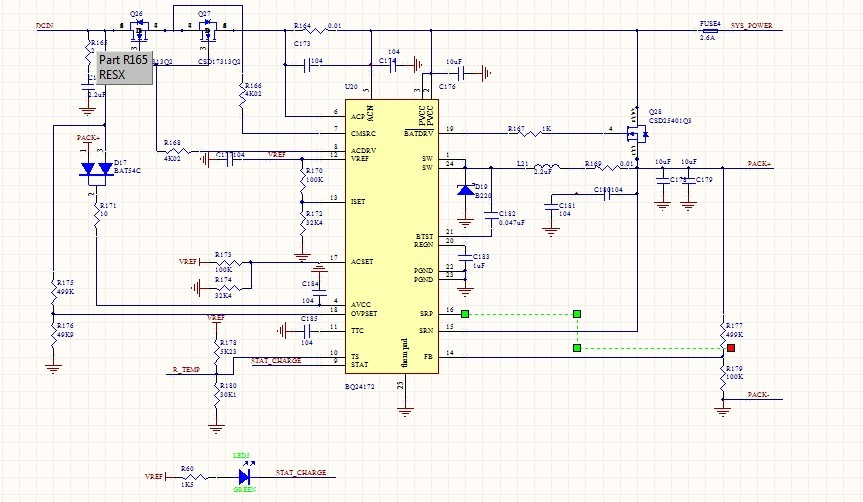Image resolution: width=863 pixels, height=502 pixels.
Task: Select the VREF label left of R60
Action: pyautogui.click(x=154, y=476)
